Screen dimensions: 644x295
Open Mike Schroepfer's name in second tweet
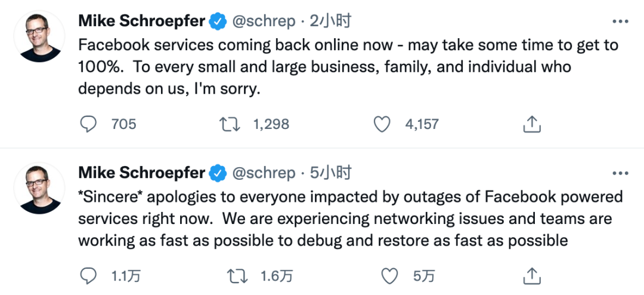(x=142, y=174)
